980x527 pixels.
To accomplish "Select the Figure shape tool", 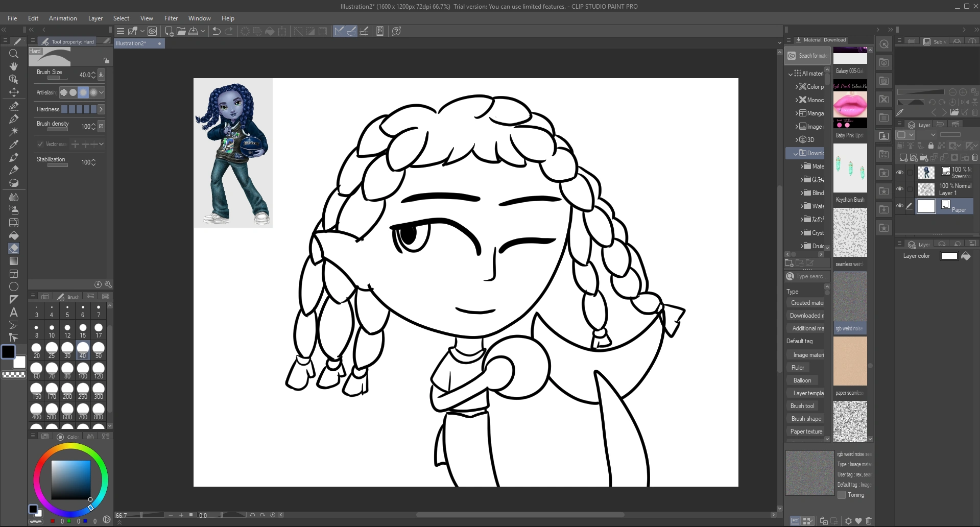I will (14, 286).
